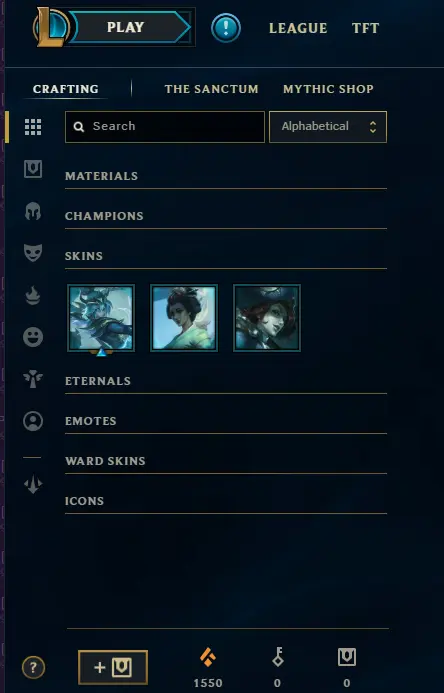Open the alert notification icon
The height and width of the screenshot is (693, 444).
pyautogui.click(x=226, y=28)
